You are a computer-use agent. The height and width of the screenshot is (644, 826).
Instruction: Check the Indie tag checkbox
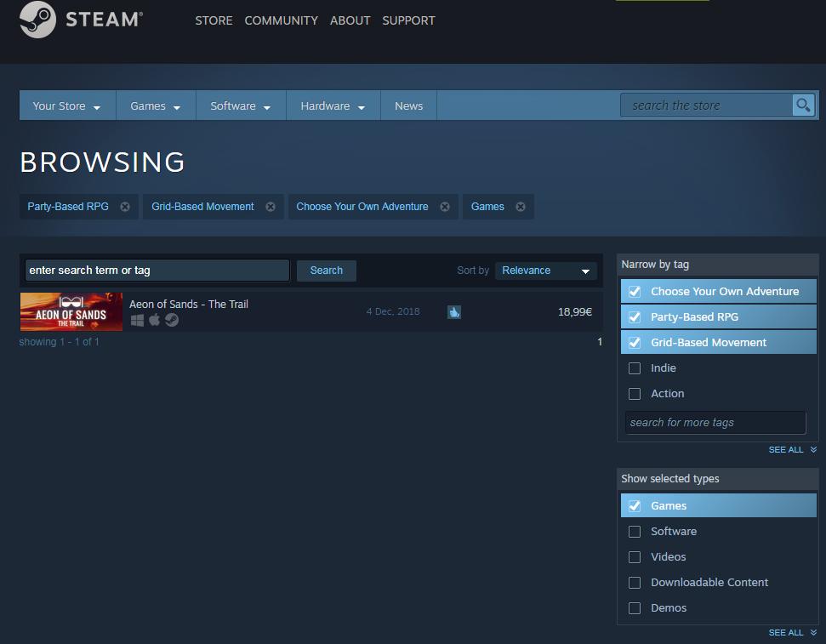635,368
